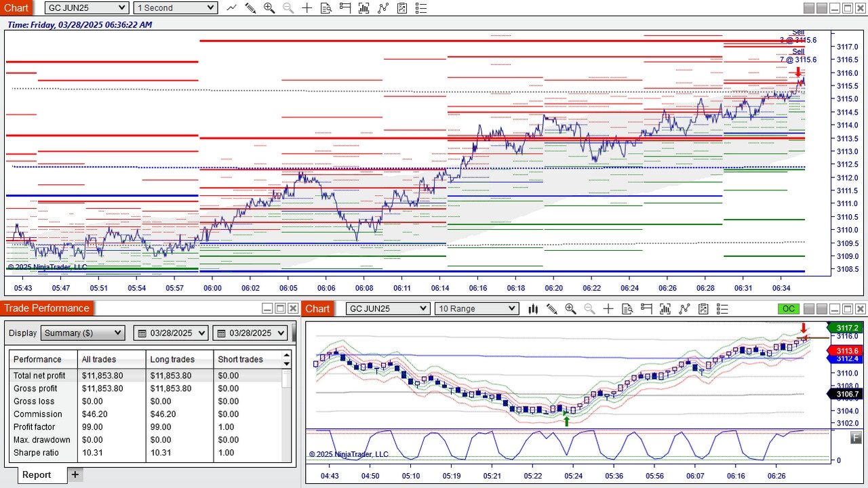Open drawing tools pencil in 10 Range chart
Viewport: 868px width, 488px height.
(552, 309)
